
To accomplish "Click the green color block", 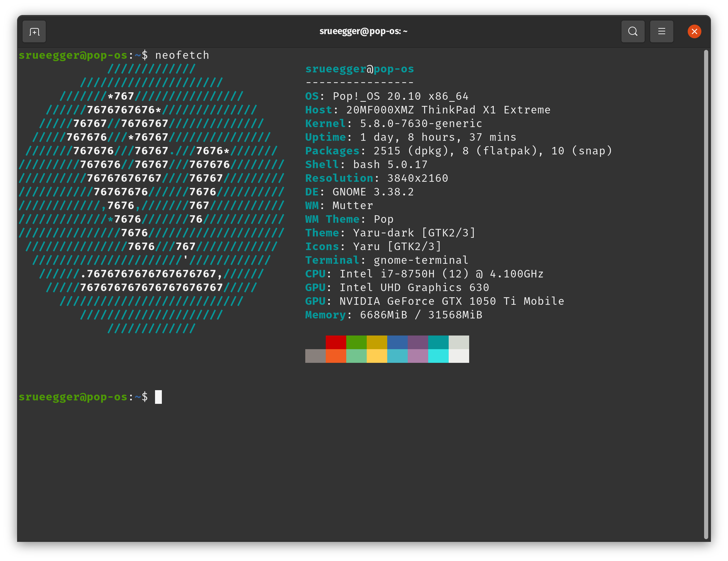I will point(356,342).
